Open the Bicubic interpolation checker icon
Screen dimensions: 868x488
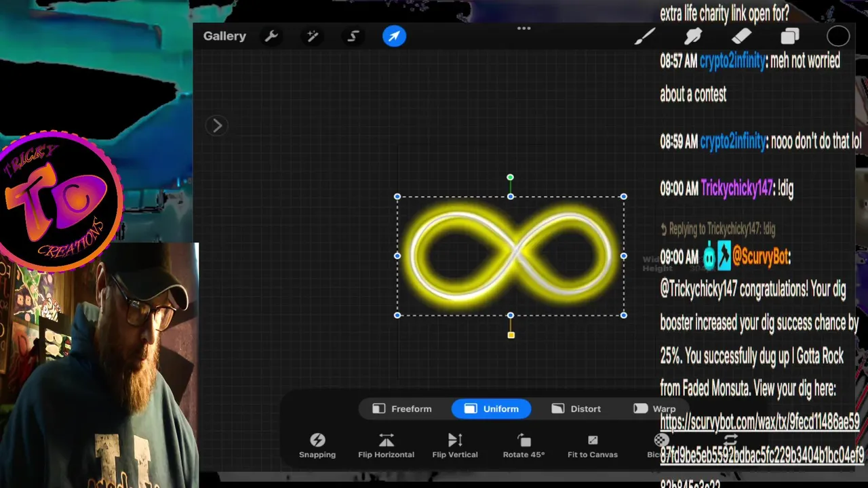click(660, 441)
